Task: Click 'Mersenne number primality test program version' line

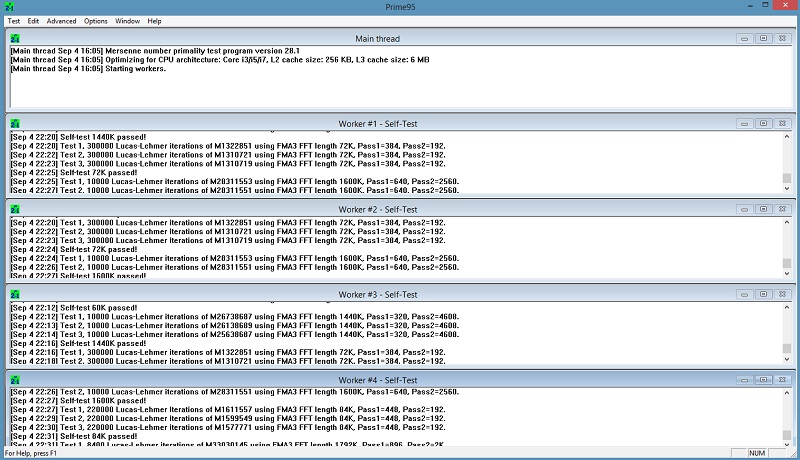Action: pyautogui.click(x=155, y=50)
